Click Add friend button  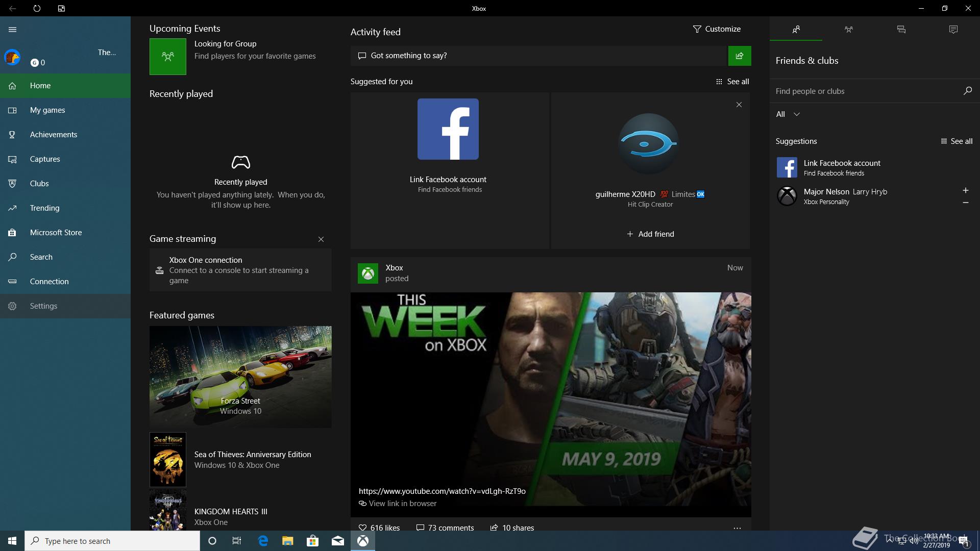pos(650,234)
